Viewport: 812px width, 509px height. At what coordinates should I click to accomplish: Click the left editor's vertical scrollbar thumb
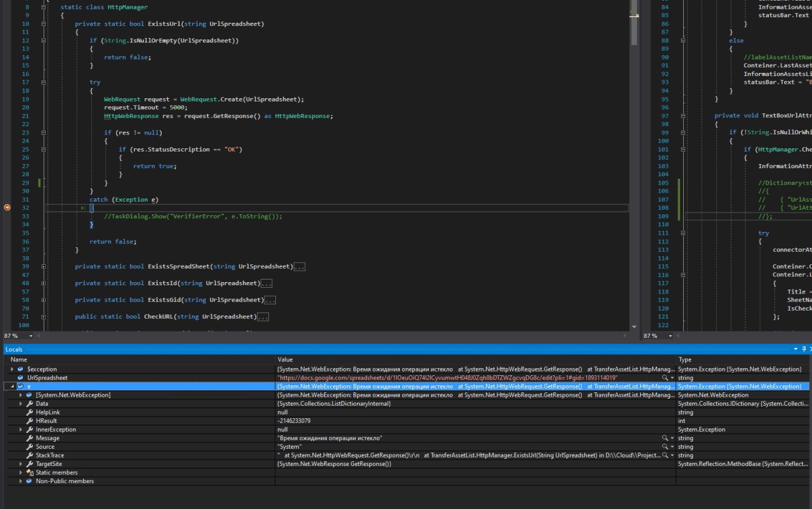click(x=634, y=25)
